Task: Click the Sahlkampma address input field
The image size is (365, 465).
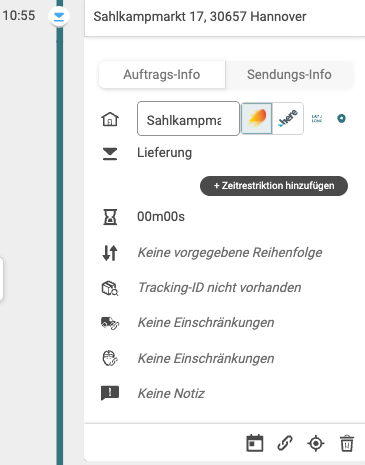Action: (x=188, y=119)
